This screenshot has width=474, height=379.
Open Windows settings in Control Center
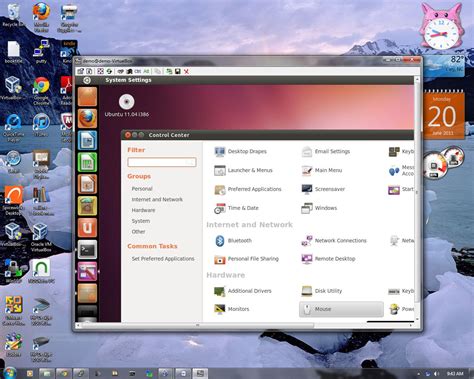(x=319, y=208)
